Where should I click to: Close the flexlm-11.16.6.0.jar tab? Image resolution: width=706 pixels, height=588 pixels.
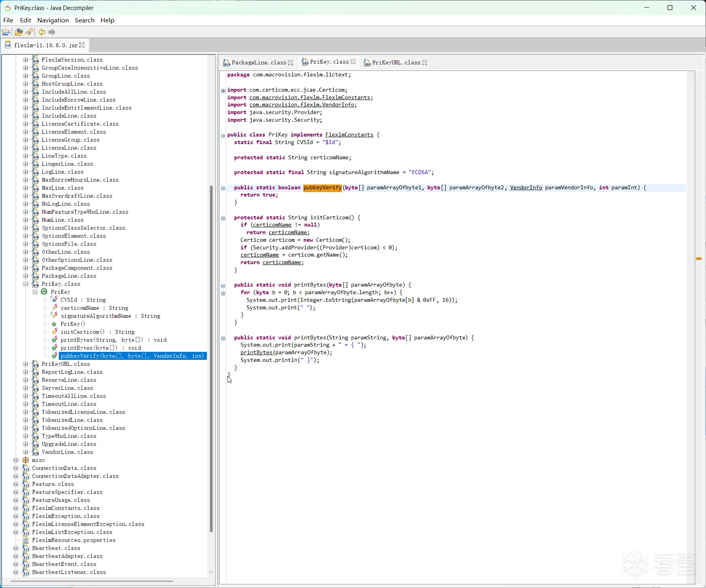point(82,45)
